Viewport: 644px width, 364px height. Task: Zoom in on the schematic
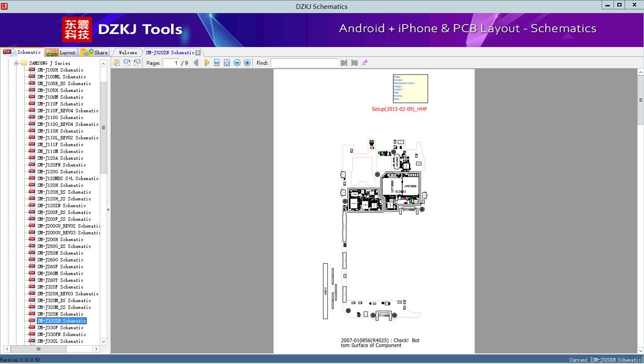[x=247, y=63]
